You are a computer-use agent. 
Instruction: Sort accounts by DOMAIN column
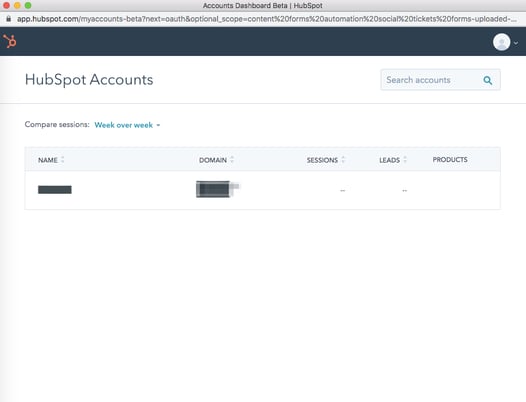point(216,160)
